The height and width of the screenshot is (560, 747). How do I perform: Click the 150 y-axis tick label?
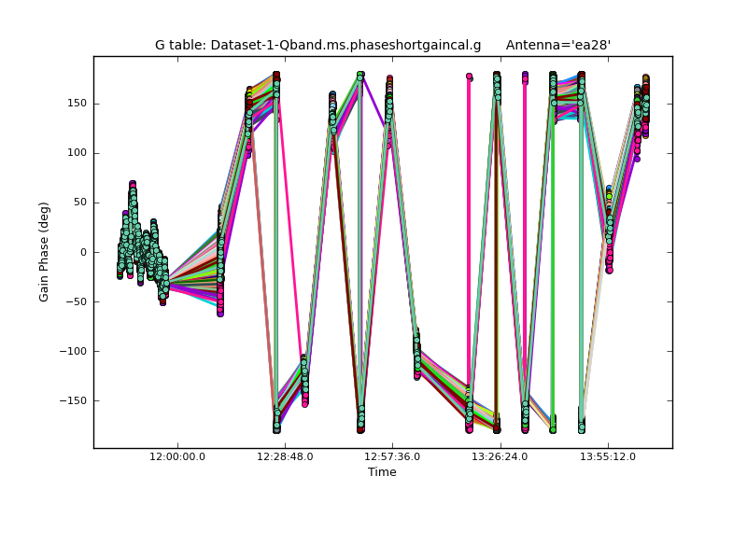click(x=76, y=103)
